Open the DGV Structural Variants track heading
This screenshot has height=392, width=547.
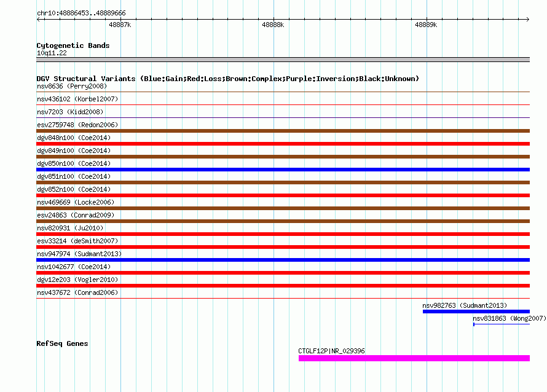click(x=227, y=79)
